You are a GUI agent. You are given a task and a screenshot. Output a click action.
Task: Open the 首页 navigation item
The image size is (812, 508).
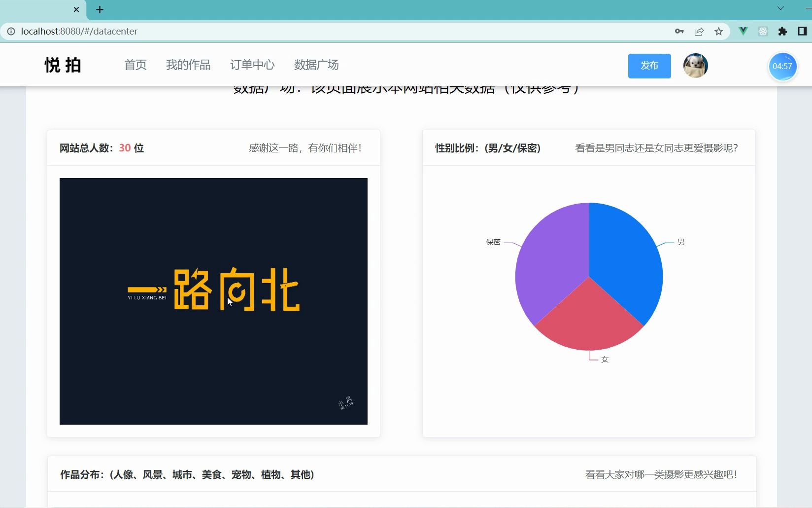[x=135, y=65]
